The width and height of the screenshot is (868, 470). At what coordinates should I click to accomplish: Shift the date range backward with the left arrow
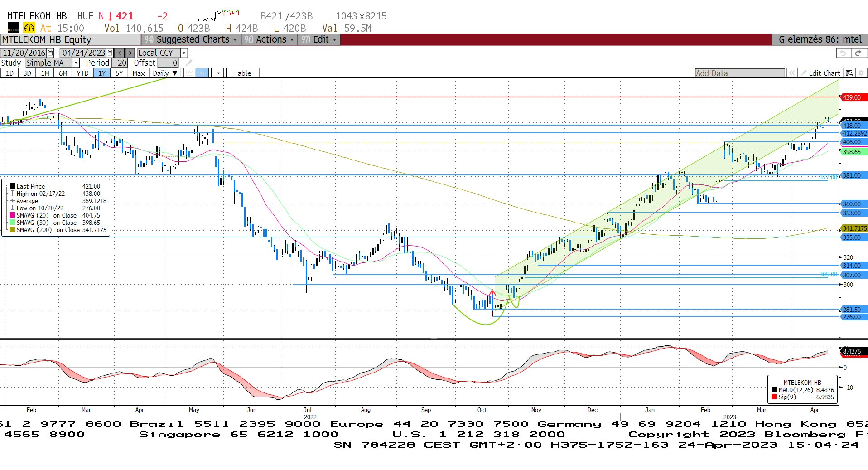point(119,53)
